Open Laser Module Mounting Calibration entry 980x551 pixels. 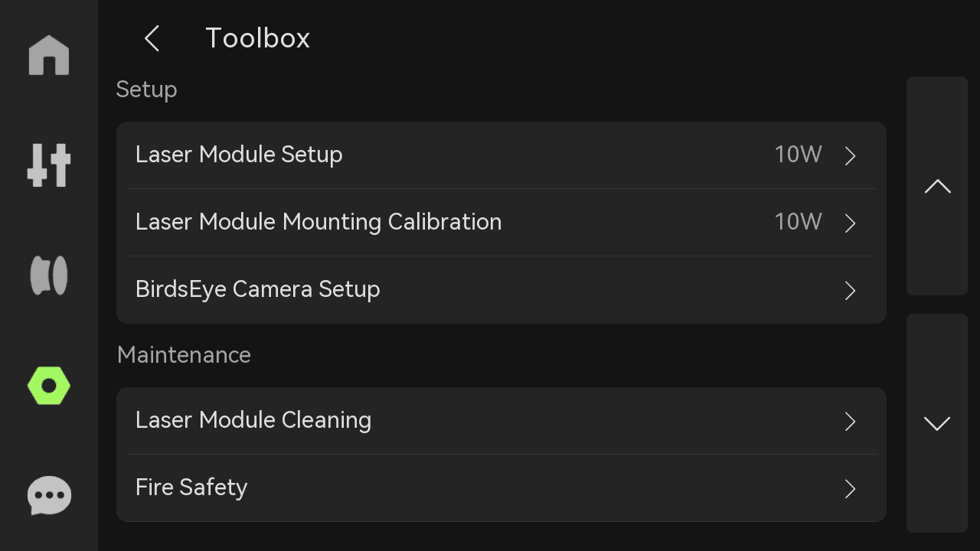[x=501, y=223]
